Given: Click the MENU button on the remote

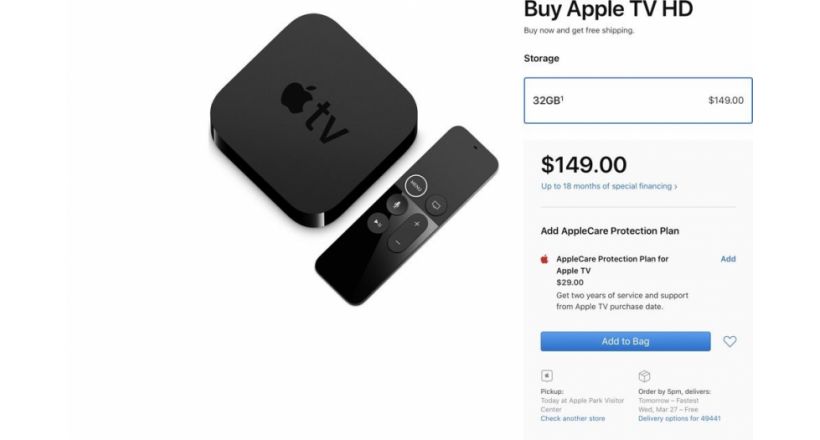Looking at the screenshot, I should point(416,185).
